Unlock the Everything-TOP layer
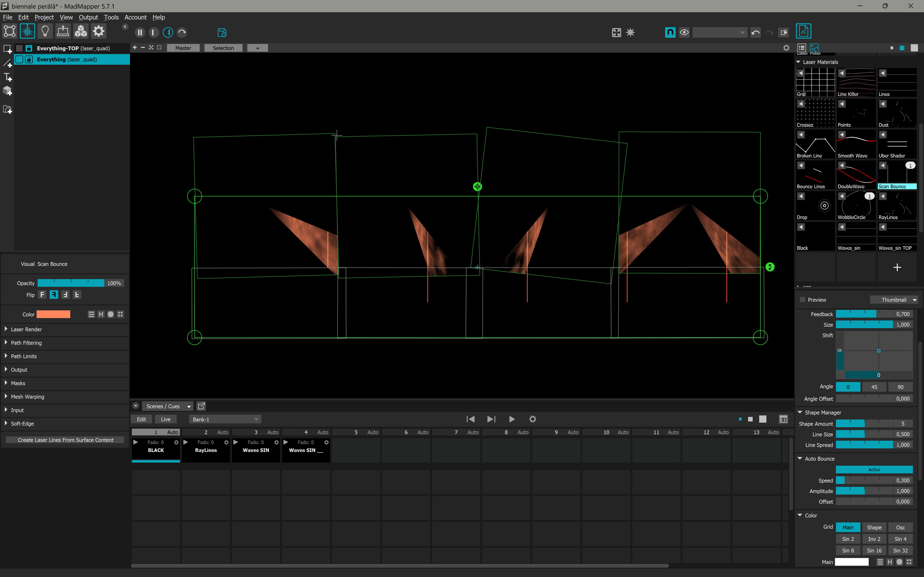This screenshot has width=924, height=577. click(x=29, y=48)
